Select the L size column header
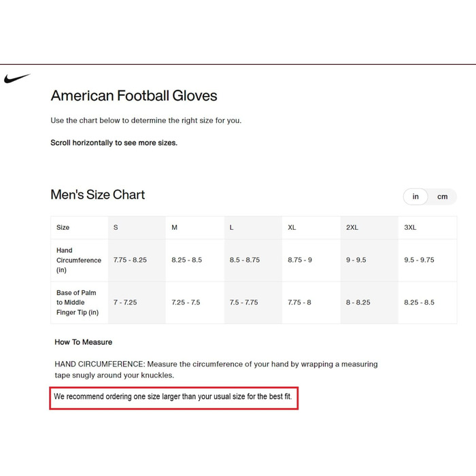Image resolution: width=476 pixels, height=476 pixels. (253, 227)
